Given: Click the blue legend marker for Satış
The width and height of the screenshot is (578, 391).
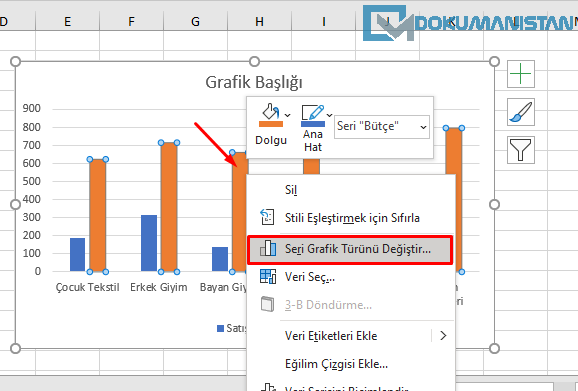Looking at the screenshot, I should [220, 328].
